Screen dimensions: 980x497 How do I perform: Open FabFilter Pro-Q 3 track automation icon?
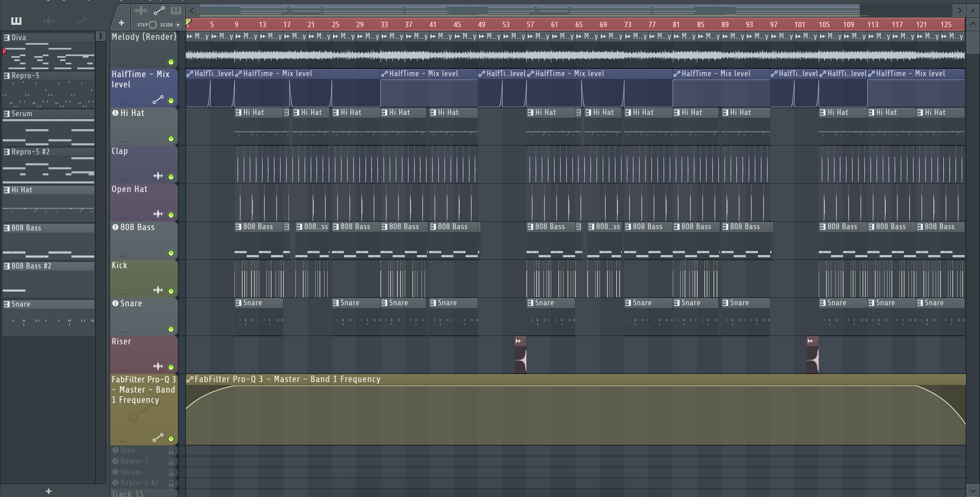point(158,438)
